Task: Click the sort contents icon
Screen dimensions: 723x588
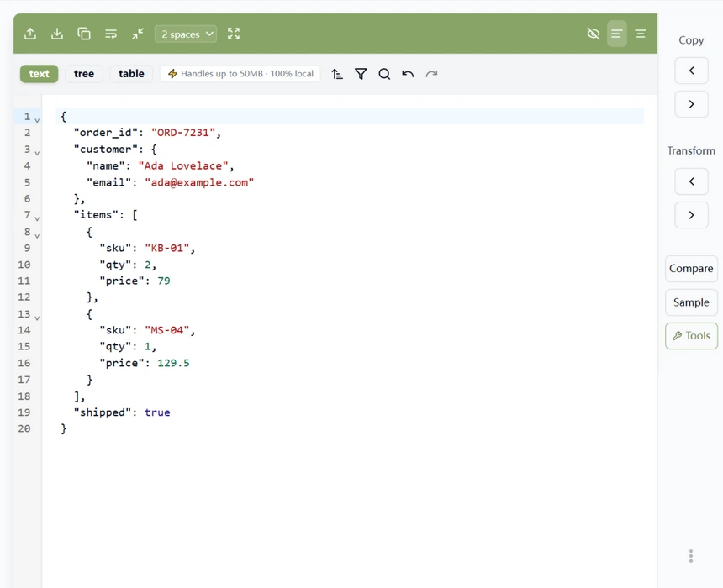Action: 337,74
